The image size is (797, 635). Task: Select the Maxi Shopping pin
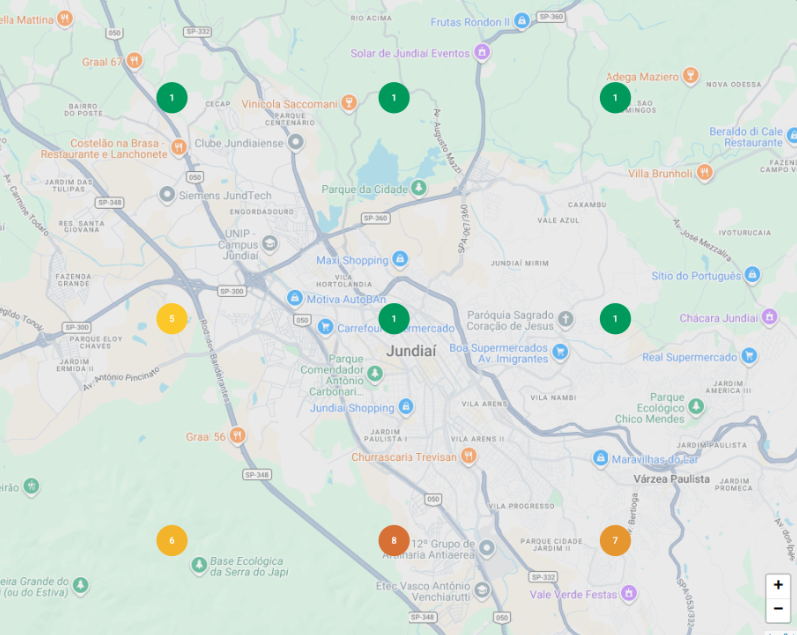tap(400, 259)
